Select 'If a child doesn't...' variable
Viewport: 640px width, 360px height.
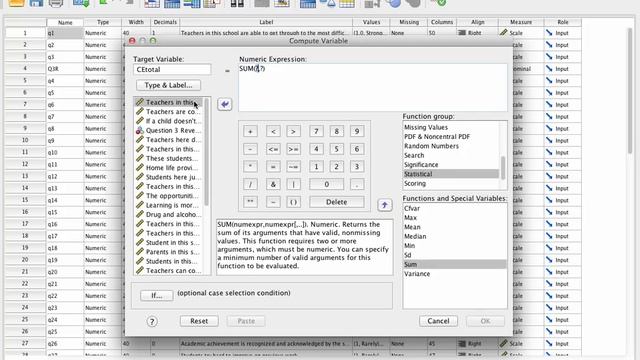tap(169, 121)
